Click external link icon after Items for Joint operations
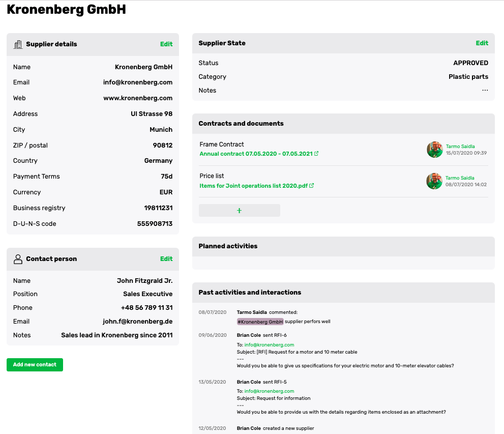Screen dimensions: 504x434 pyautogui.click(x=312, y=186)
